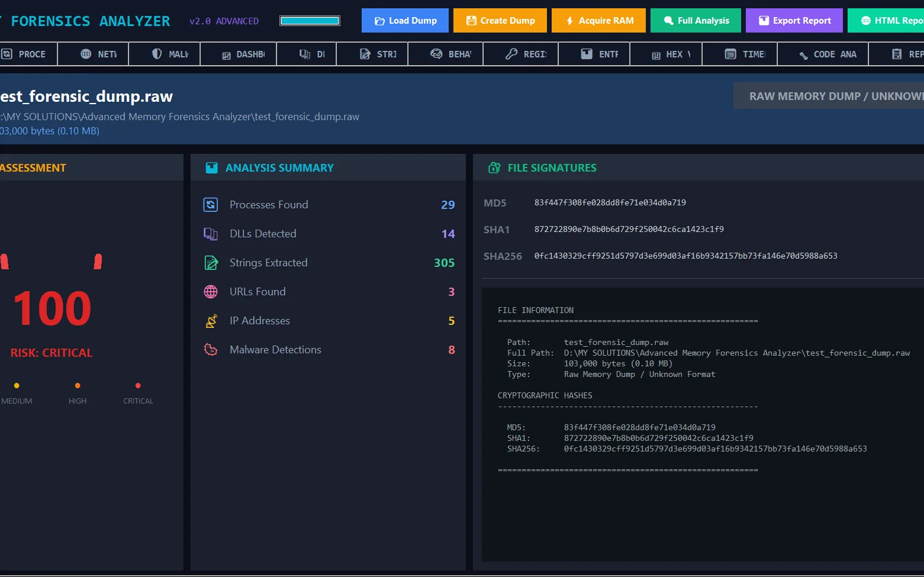Generate the HTML Report
The image size is (924, 577).
coord(886,20)
